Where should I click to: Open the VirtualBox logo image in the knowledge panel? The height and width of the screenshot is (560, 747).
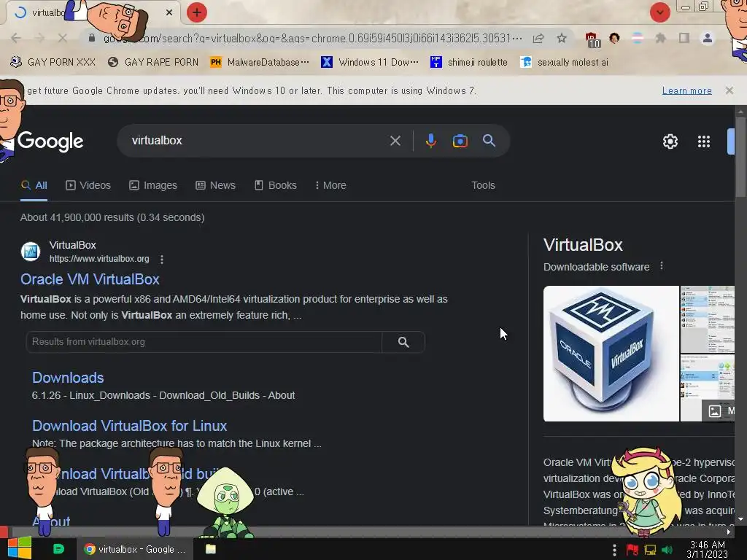(x=611, y=354)
